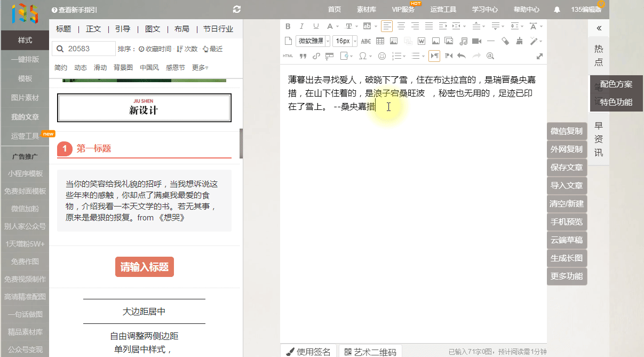Switch to the 图文 style tab
Viewport: 644px width, 357px height.
[152, 29]
